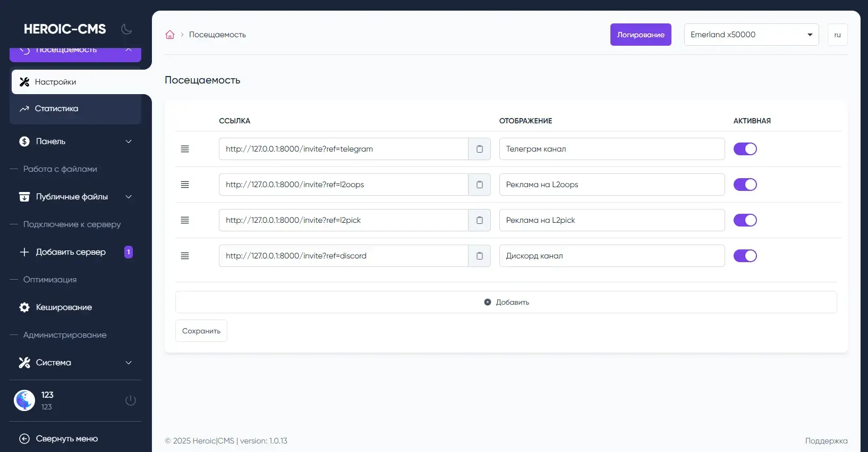The height and width of the screenshot is (452, 868).
Task: Open the Emerland x50000 server dropdown
Action: pyautogui.click(x=751, y=35)
